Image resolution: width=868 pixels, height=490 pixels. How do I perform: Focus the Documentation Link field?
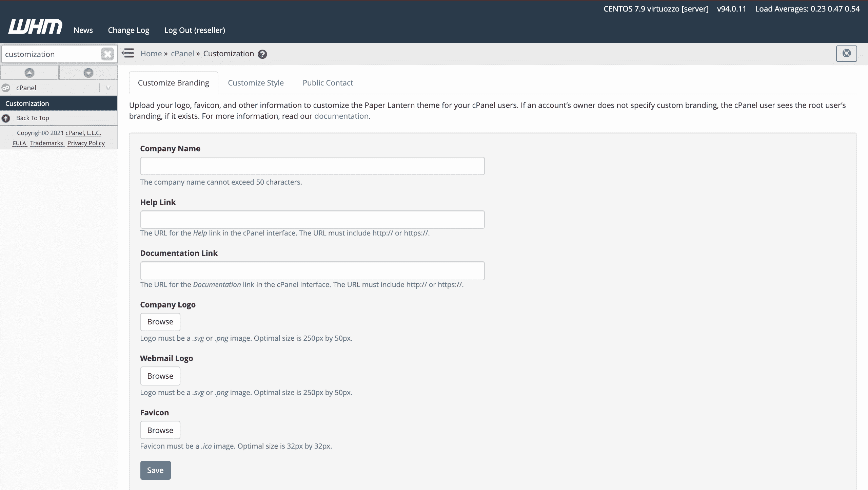click(x=312, y=271)
